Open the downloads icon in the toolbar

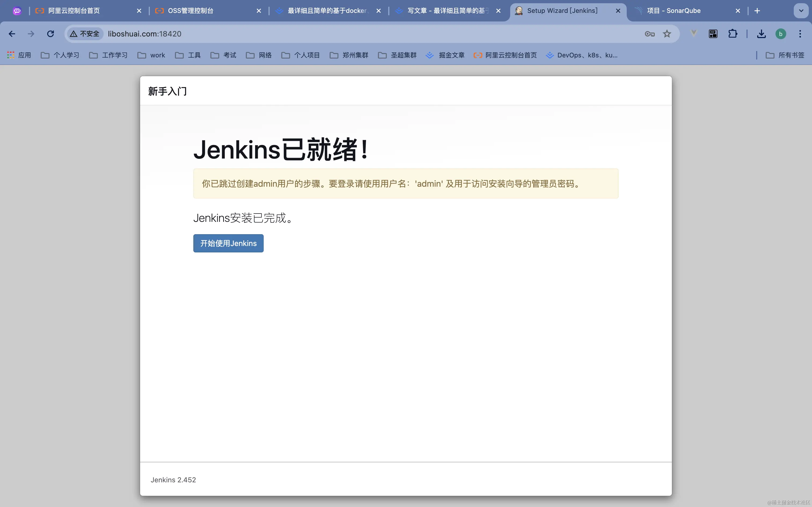[x=761, y=34]
